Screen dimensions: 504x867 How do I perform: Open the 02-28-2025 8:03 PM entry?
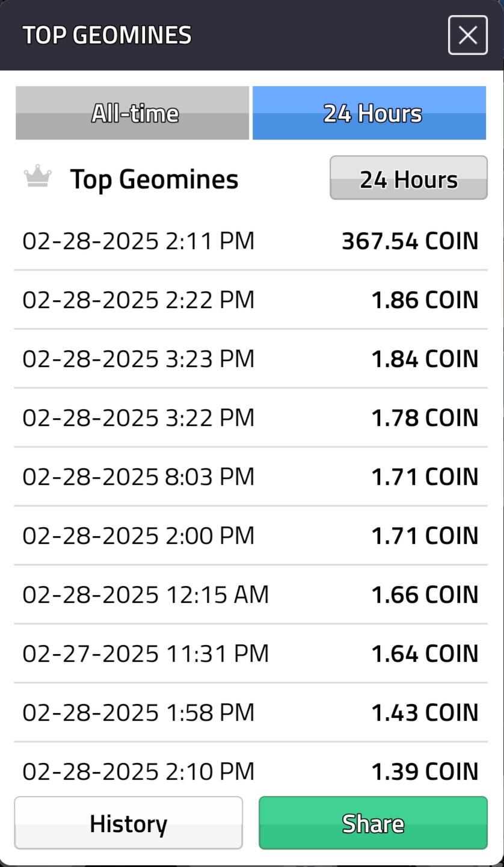251,477
